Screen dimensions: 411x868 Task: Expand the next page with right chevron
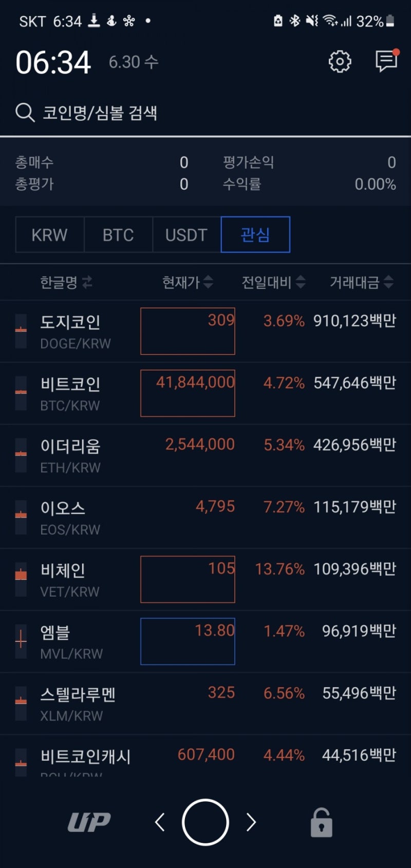(251, 821)
